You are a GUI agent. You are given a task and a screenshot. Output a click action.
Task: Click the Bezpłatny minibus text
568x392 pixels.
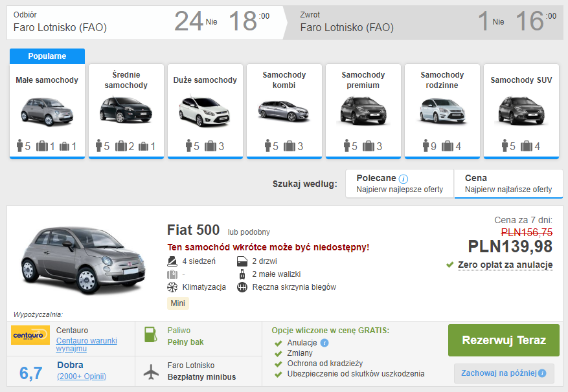point(202,377)
